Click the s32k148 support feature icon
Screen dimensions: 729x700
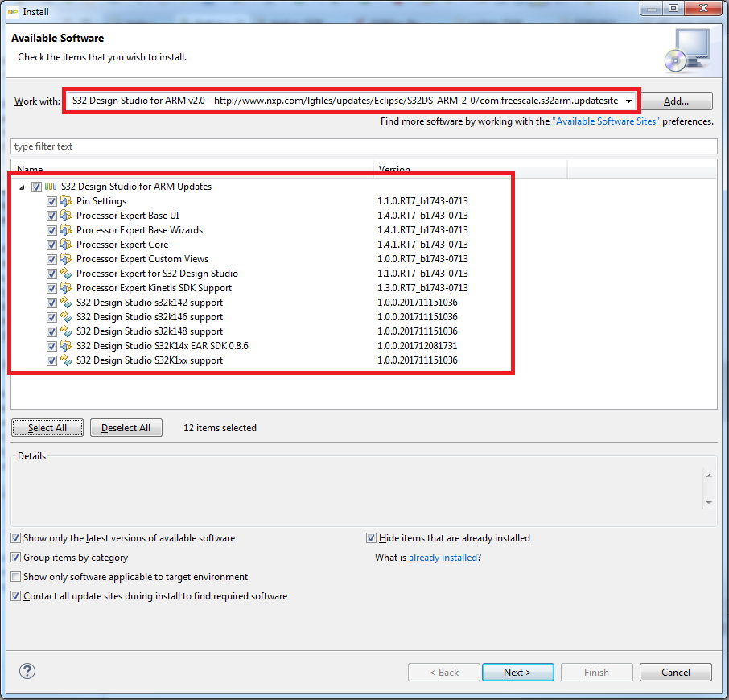pos(67,331)
